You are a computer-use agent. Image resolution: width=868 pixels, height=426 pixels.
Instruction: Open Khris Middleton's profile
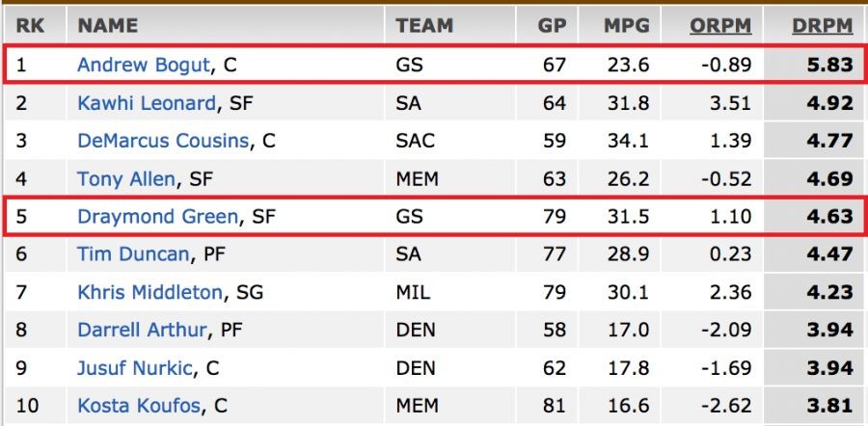point(149,292)
